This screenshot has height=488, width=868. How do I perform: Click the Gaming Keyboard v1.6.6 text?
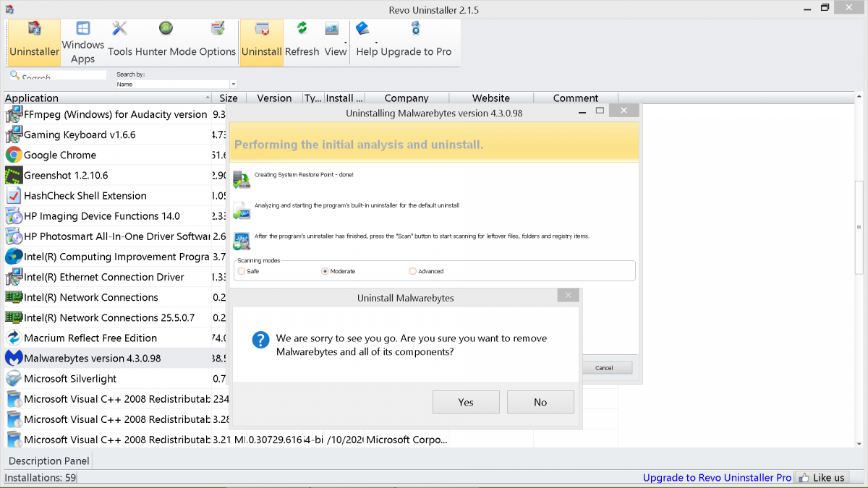[x=80, y=134]
